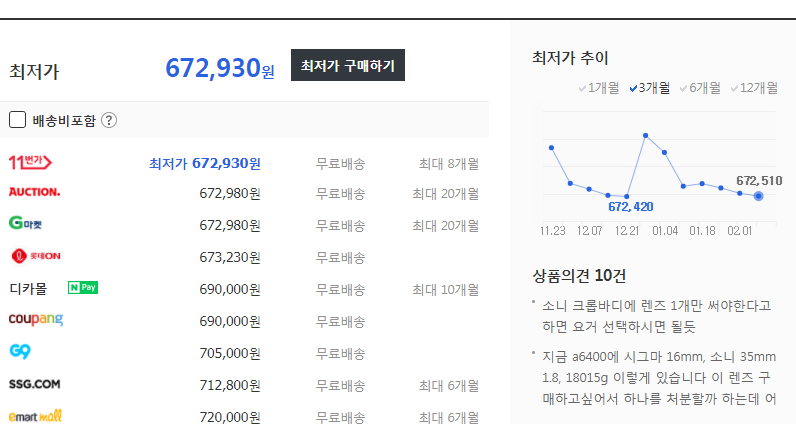Click the 최저가 추이 chart heading
The height and width of the screenshot is (430, 796).
(x=570, y=57)
